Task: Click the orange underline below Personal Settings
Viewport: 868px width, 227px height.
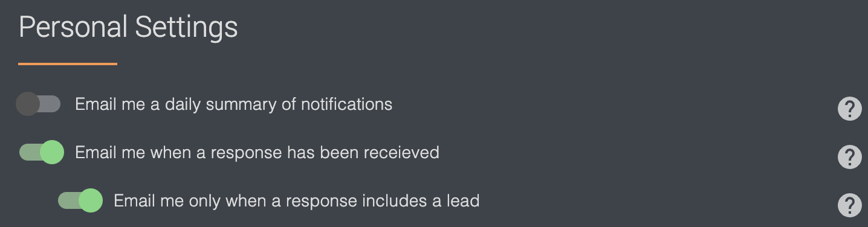Action: (68, 63)
